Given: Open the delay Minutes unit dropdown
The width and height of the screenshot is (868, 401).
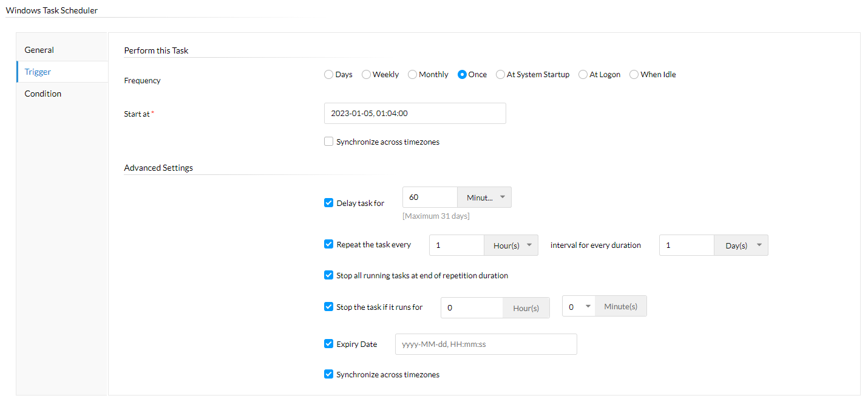Looking at the screenshot, I should (484, 197).
